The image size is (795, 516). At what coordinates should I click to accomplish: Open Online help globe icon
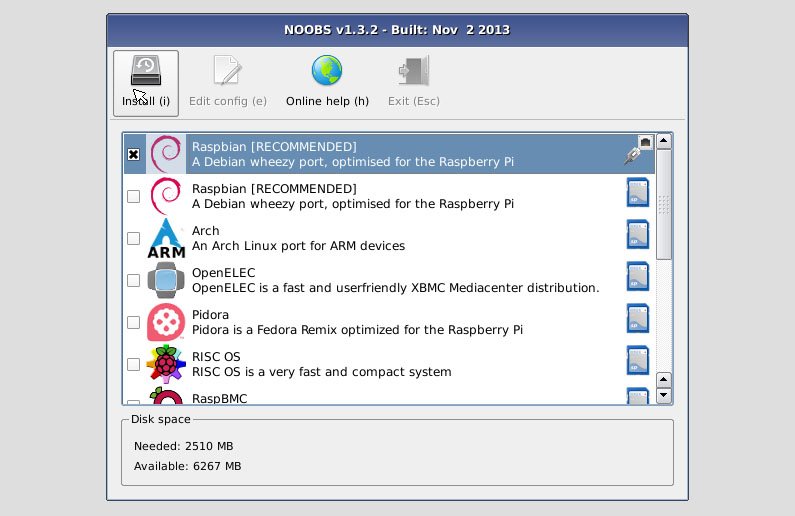[327, 71]
